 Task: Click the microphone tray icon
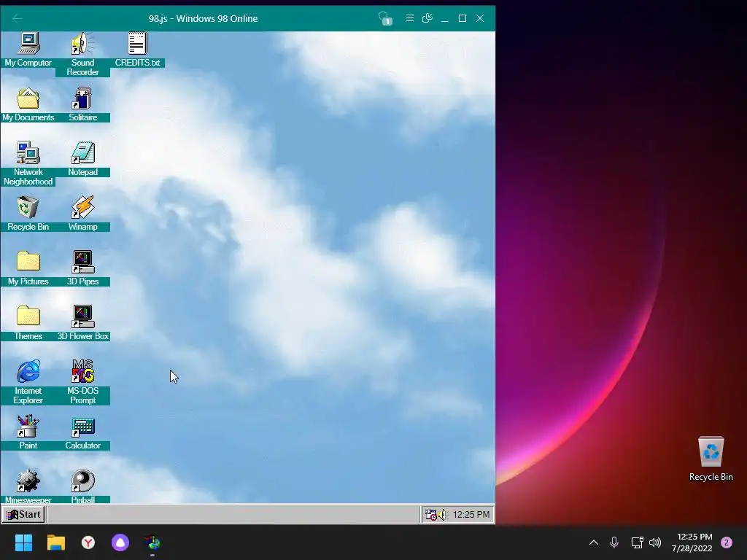coord(614,542)
